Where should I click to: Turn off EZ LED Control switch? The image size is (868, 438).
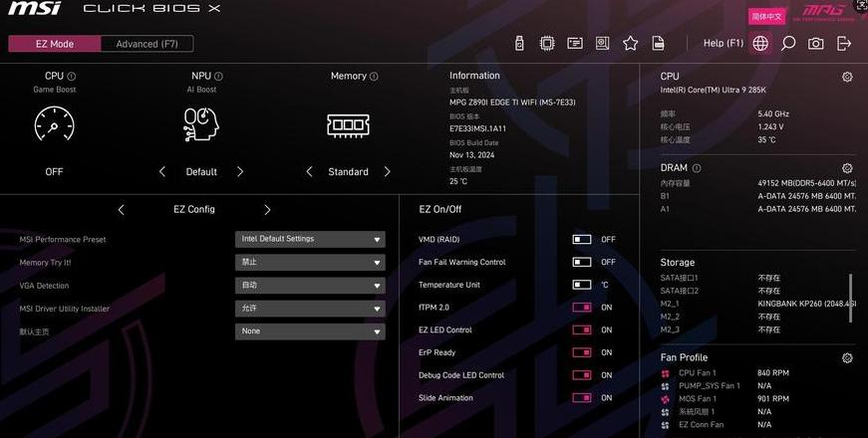coord(582,329)
